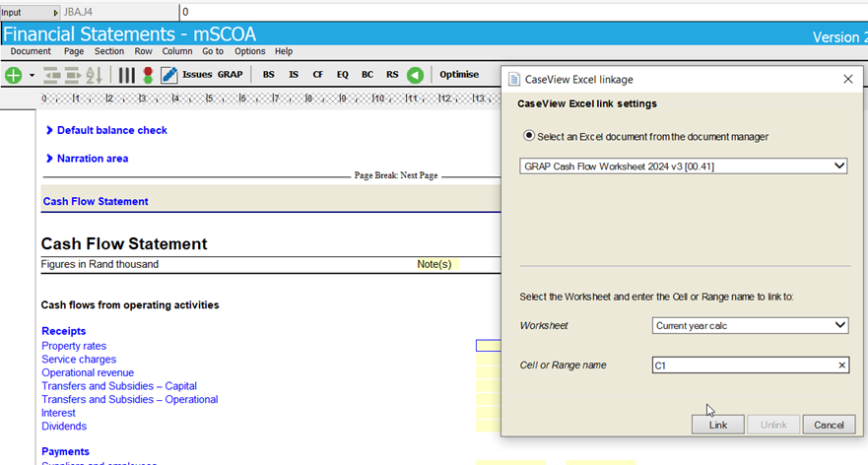868x465 pixels.
Task: Jump to CF cash flow toolbar button
Action: pos(317,75)
